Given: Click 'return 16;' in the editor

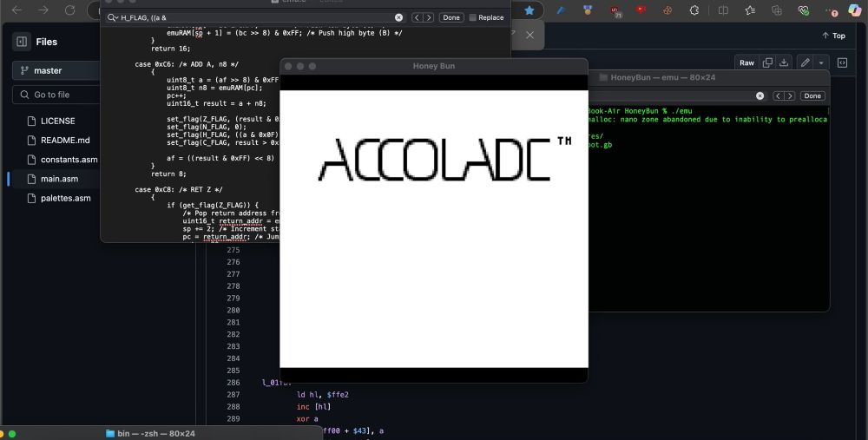Looking at the screenshot, I should (x=170, y=49).
